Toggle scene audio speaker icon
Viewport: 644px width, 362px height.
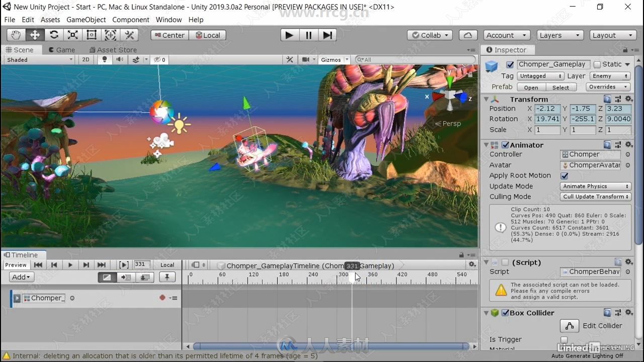tap(120, 59)
